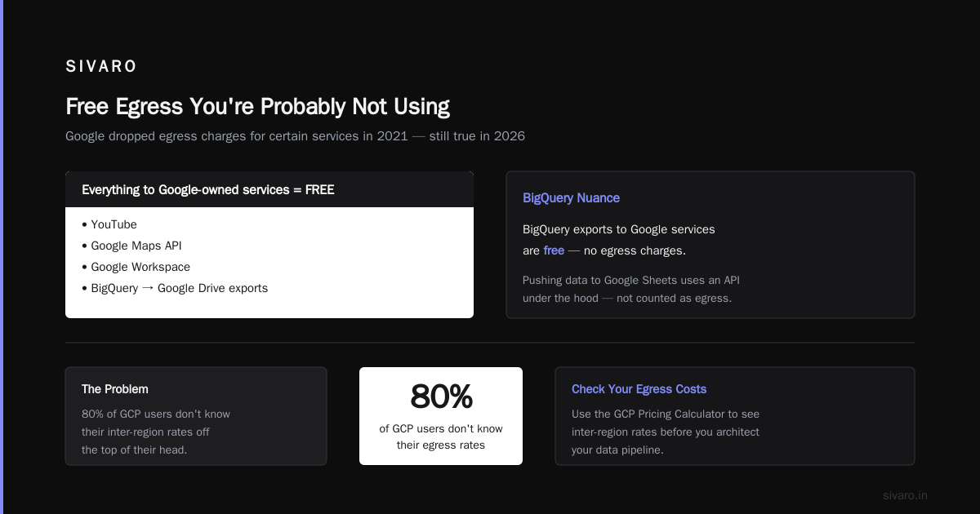Click the SIVARO brand name
The height and width of the screenshot is (514, 980).
[101, 66]
